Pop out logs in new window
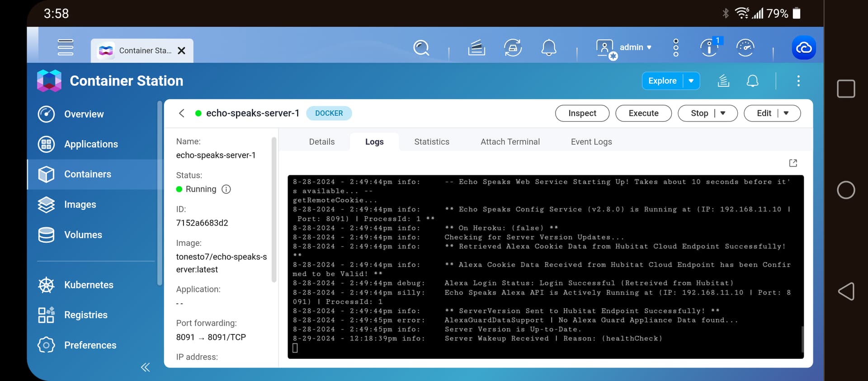This screenshot has height=381, width=868. [x=793, y=163]
